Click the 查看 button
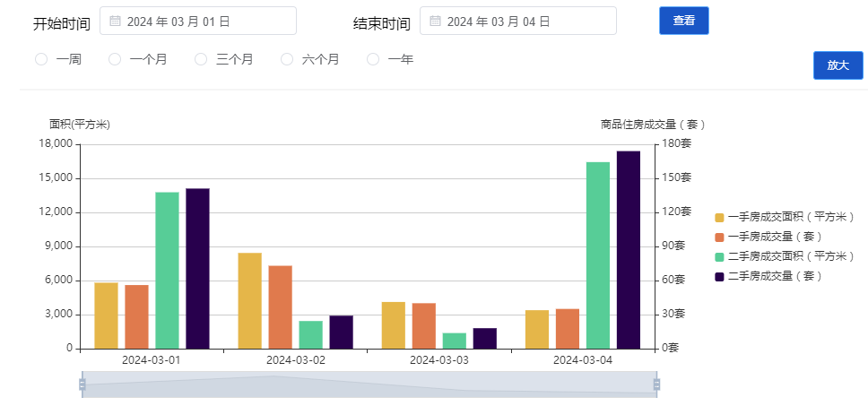The height and width of the screenshot is (406, 868). [683, 21]
